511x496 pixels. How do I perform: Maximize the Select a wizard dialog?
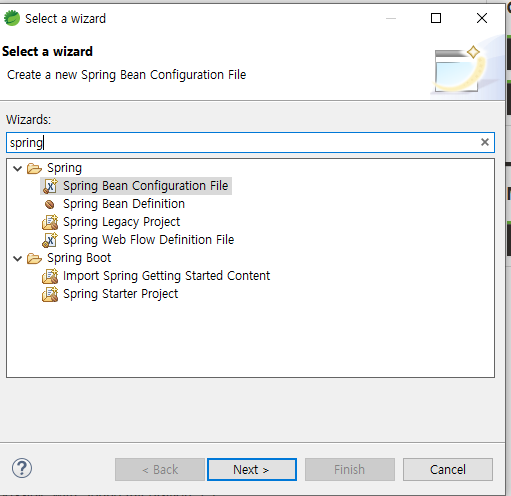click(x=436, y=18)
